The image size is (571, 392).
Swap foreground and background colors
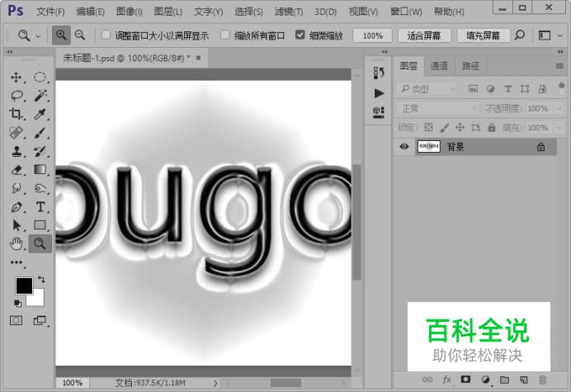[x=41, y=280]
